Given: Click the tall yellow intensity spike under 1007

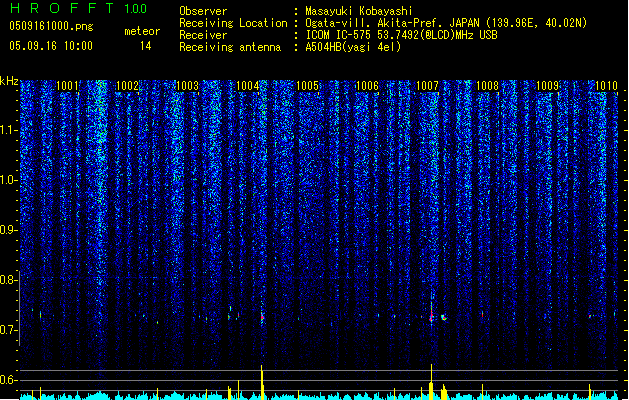Looking at the screenshot, I should pyautogui.click(x=431, y=381).
